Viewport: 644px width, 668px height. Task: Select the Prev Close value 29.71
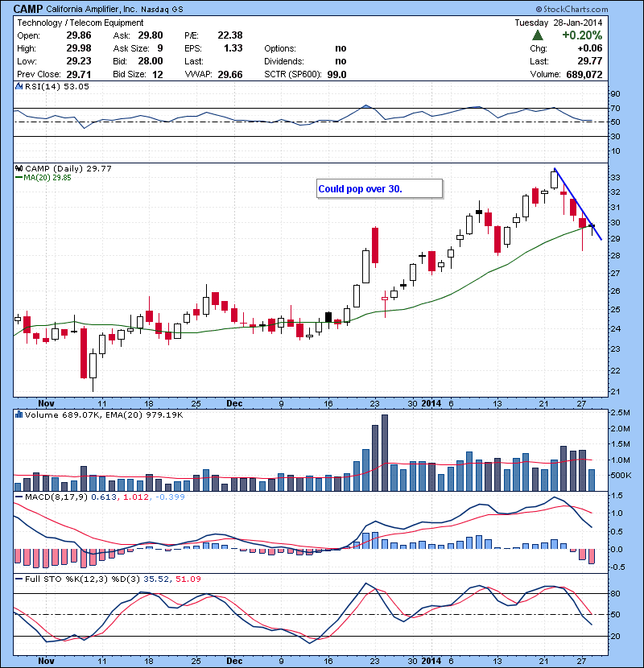point(79,74)
